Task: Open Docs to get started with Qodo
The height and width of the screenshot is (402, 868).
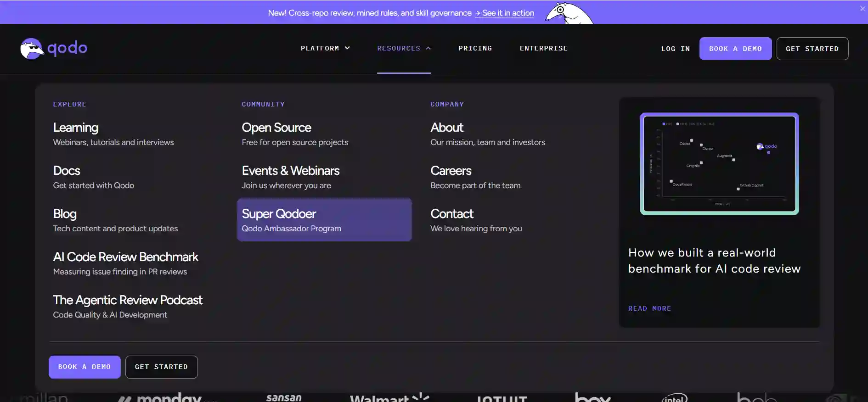Action: (x=94, y=177)
